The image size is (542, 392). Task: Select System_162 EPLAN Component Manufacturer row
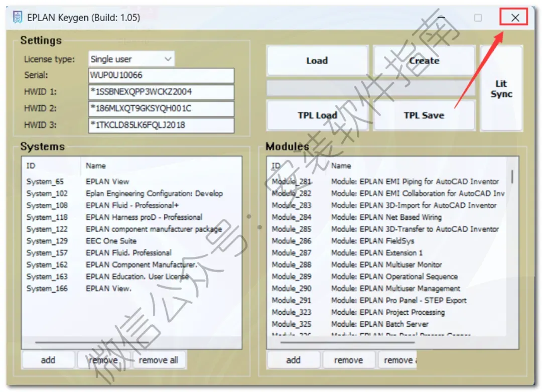click(131, 265)
